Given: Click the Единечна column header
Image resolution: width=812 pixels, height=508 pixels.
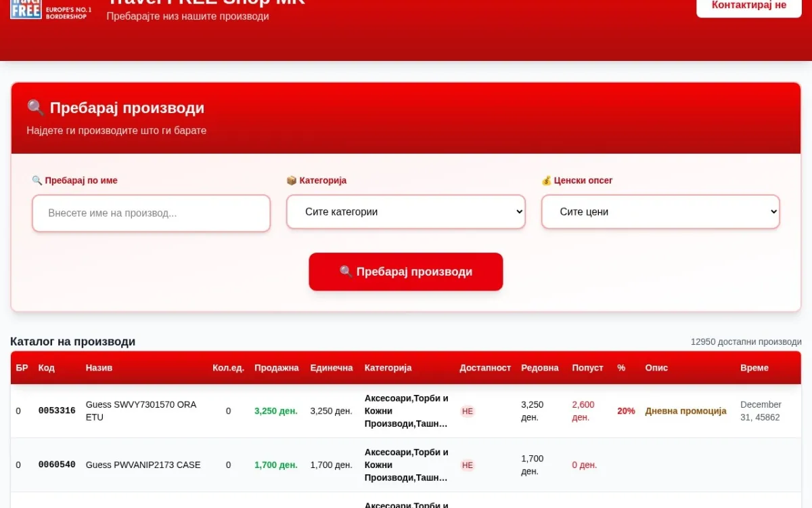Looking at the screenshot, I should [332, 368].
